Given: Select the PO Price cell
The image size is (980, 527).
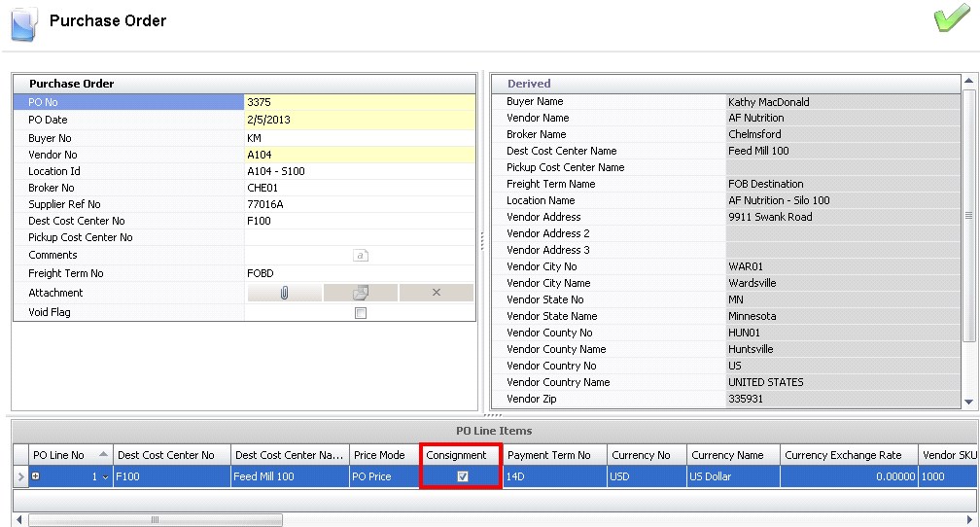Looking at the screenshot, I should click(x=384, y=476).
